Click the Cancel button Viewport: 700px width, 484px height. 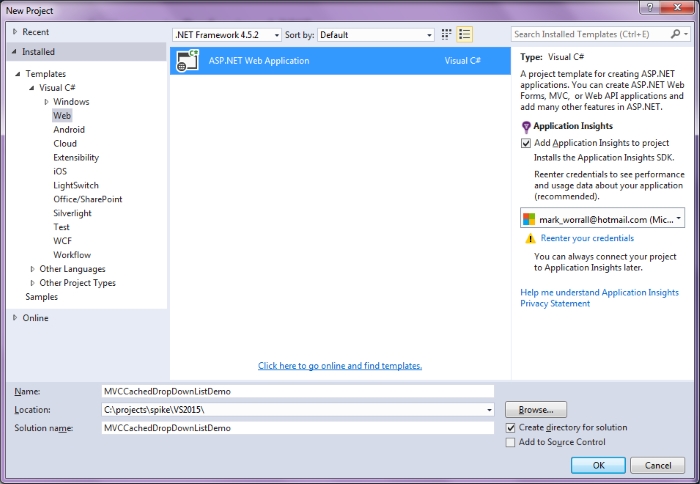(x=658, y=465)
